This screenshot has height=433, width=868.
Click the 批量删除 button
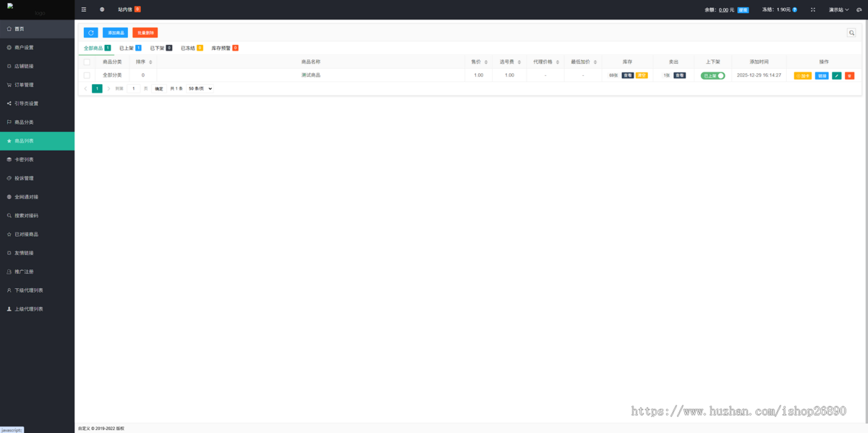pos(145,33)
